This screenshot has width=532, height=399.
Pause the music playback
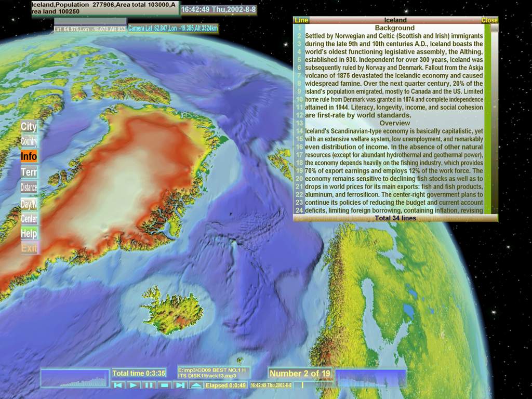click(149, 385)
